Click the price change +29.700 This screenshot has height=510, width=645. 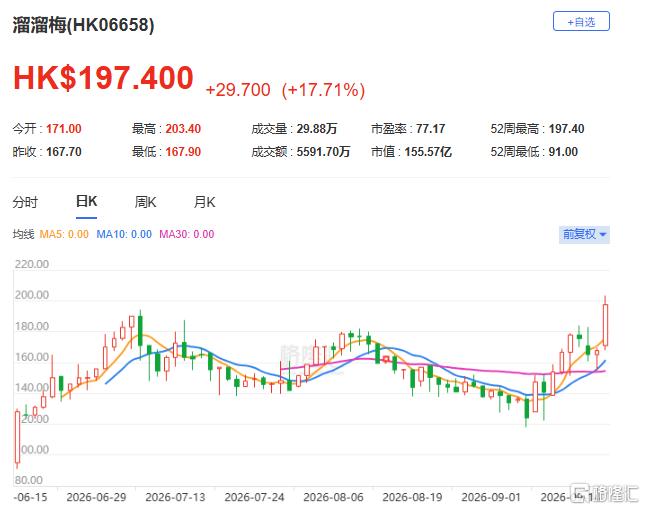tap(238, 90)
